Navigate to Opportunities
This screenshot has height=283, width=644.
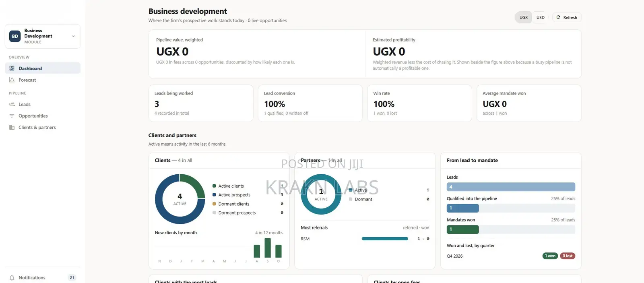[43, 116]
